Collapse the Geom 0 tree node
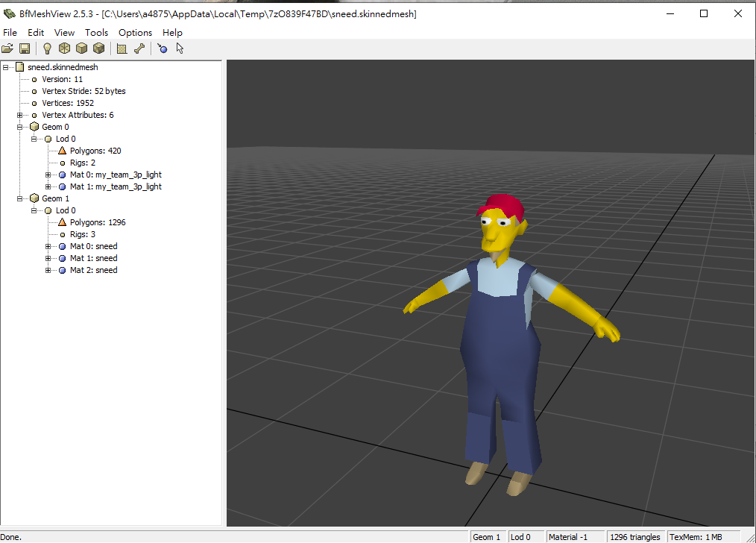The width and height of the screenshot is (756, 543). click(x=20, y=127)
